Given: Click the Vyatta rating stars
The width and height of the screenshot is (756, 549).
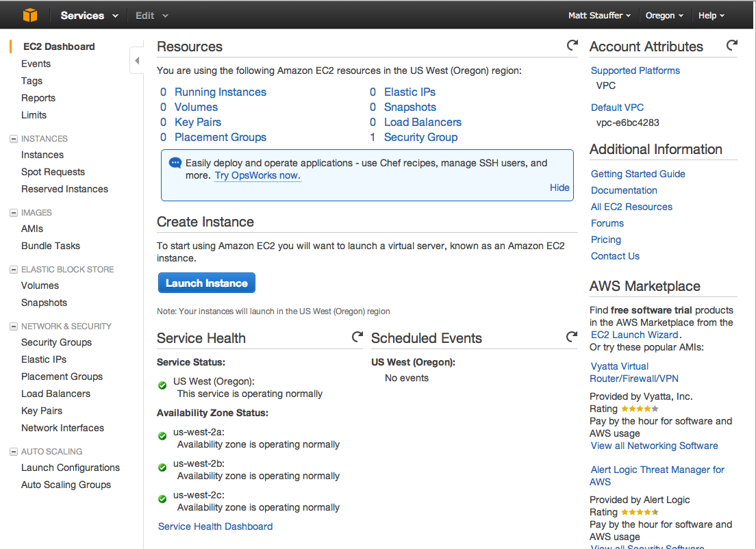Looking at the screenshot, I should [x=640, y=409].
